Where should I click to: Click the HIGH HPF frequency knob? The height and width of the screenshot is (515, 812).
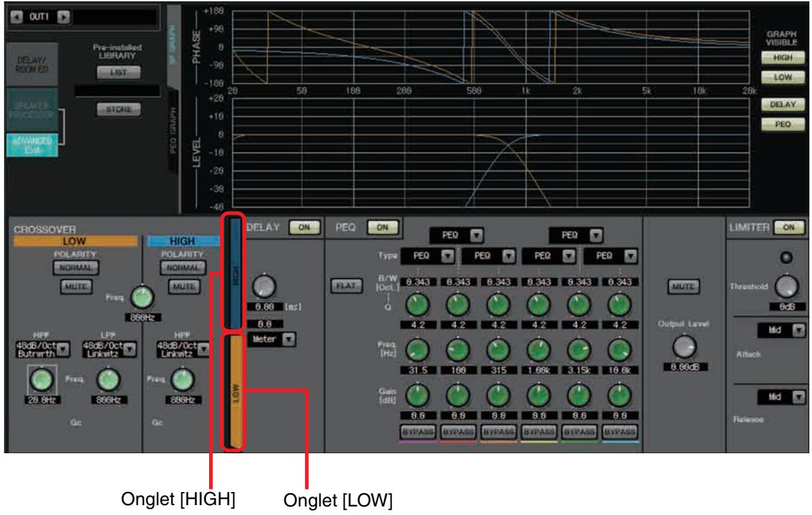(x=181, y=379)
